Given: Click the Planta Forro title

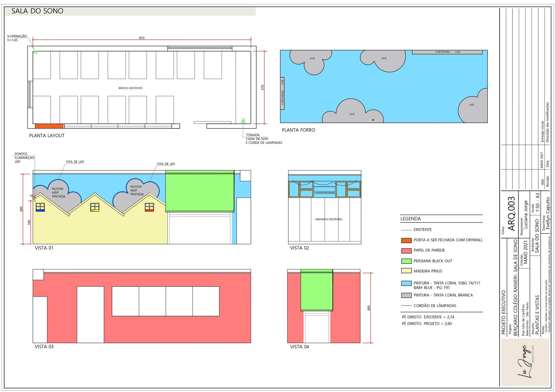Looking at the screenshot, I should 298,130.
